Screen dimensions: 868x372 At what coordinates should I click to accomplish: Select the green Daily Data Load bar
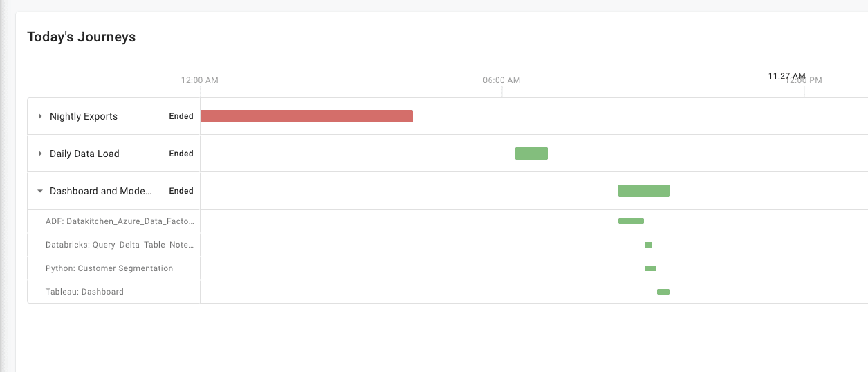click(531, 154)
